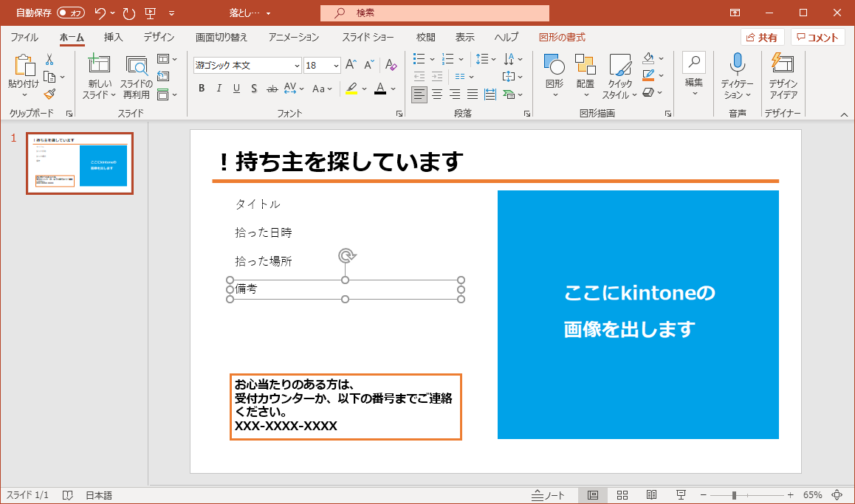Viewport: 855px width, 504px height.
Task: Open the Insert ribbon tab
Action: [x=113, y=37]
